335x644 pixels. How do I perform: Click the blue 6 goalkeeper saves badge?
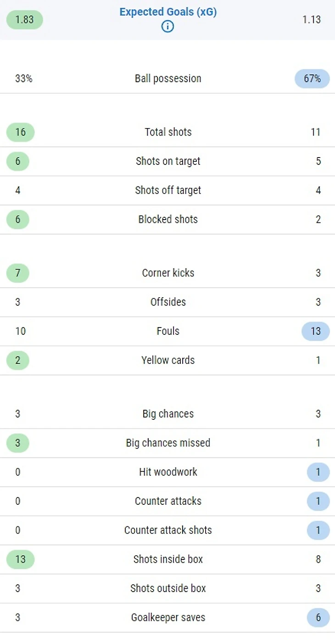point(318,618)
